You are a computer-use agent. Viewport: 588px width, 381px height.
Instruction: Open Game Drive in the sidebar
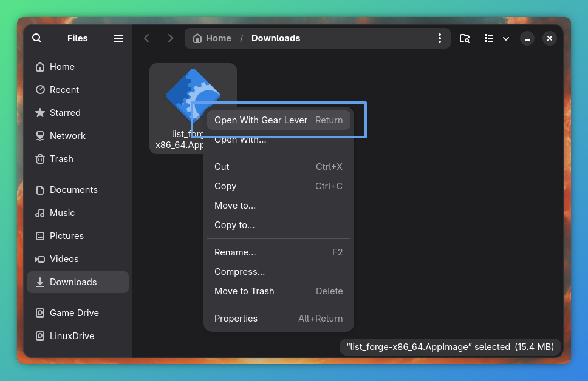click(x=78, y=313)
